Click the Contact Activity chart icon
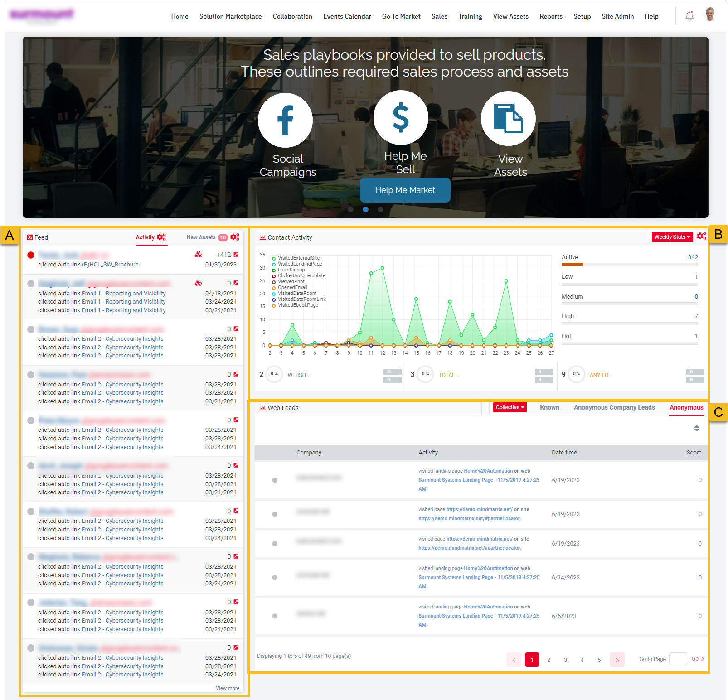Screen dimensions: 728x700 coord(262,237)
